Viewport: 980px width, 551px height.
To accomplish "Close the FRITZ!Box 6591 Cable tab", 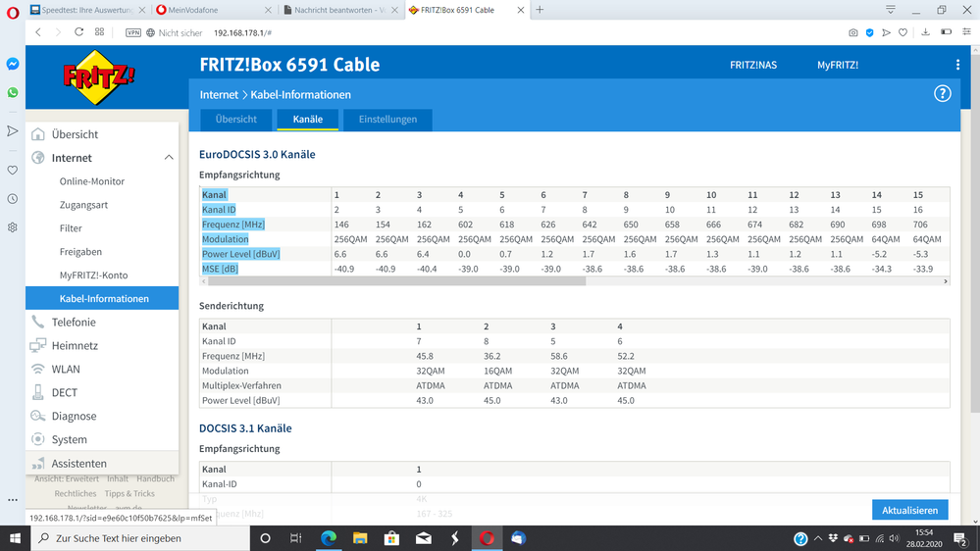I will [520, 10].
